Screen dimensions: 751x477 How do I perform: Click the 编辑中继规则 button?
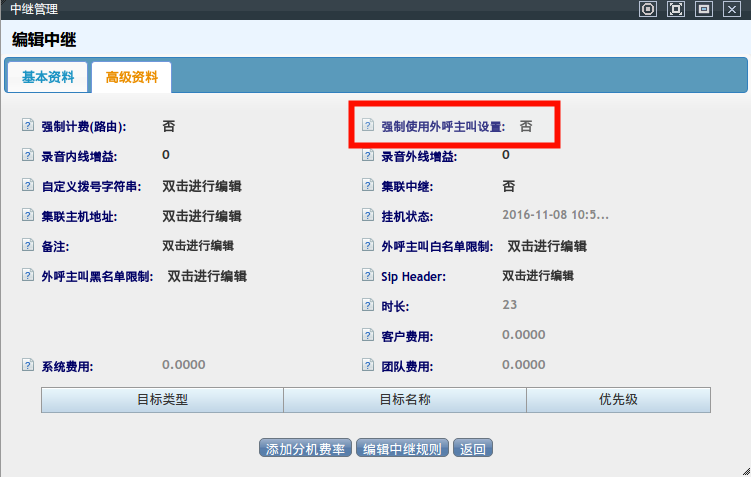point(402,449)
